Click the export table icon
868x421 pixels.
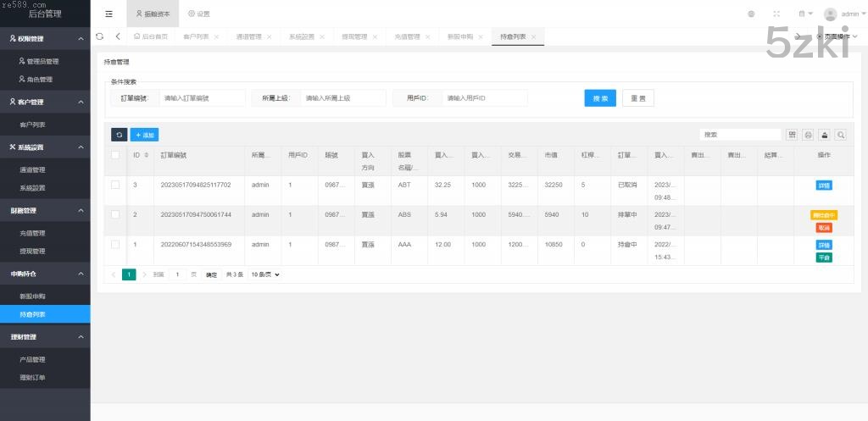[x=824, y=135]
